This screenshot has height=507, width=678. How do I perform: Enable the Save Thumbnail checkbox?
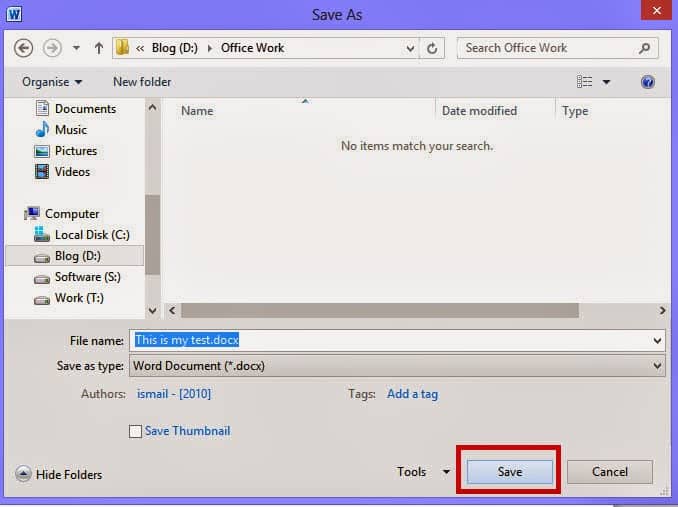[x=135, y=431]
